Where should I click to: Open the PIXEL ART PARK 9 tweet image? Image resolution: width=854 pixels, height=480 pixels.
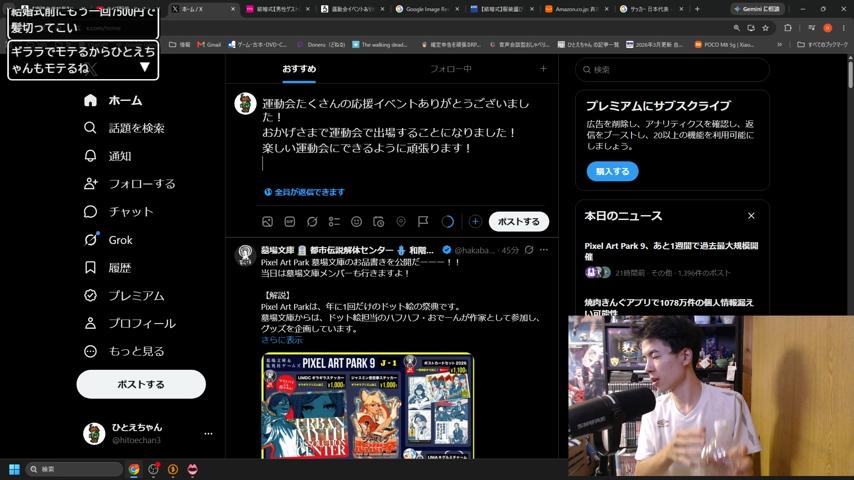coord(368,406)
